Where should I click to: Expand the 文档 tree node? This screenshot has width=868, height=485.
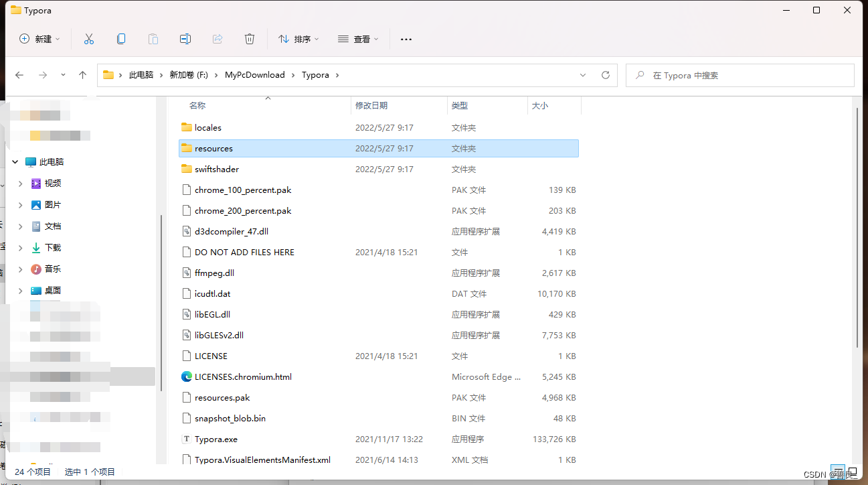[20, 226]
